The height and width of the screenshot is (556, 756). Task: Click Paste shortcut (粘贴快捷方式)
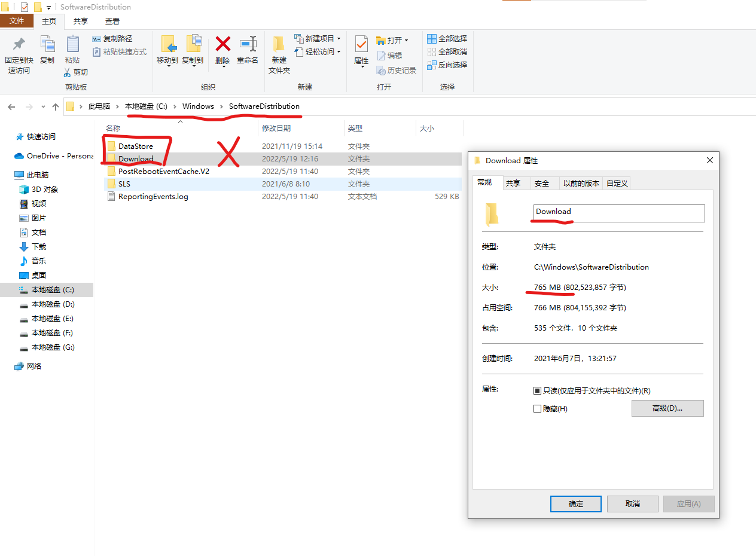120,52
